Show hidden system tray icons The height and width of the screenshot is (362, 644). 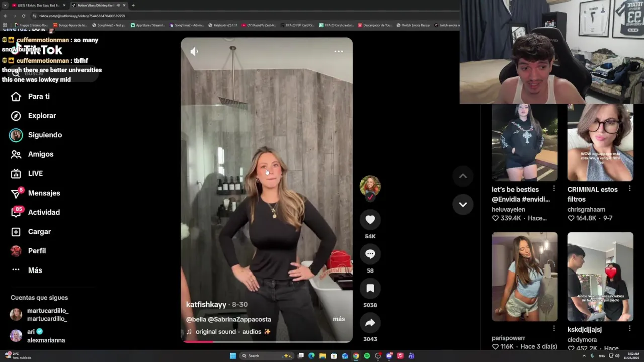(x=584, y=356)
